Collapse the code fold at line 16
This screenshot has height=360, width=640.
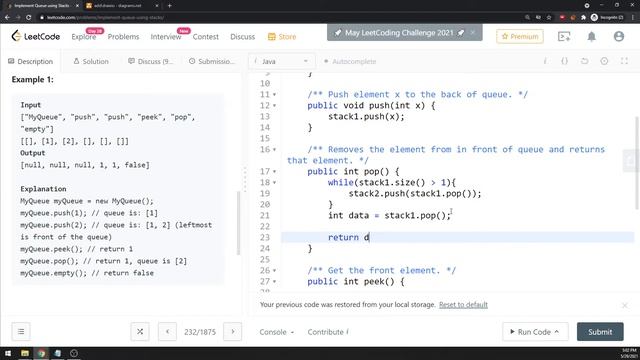pyautogui.click(x=274, y=149)
